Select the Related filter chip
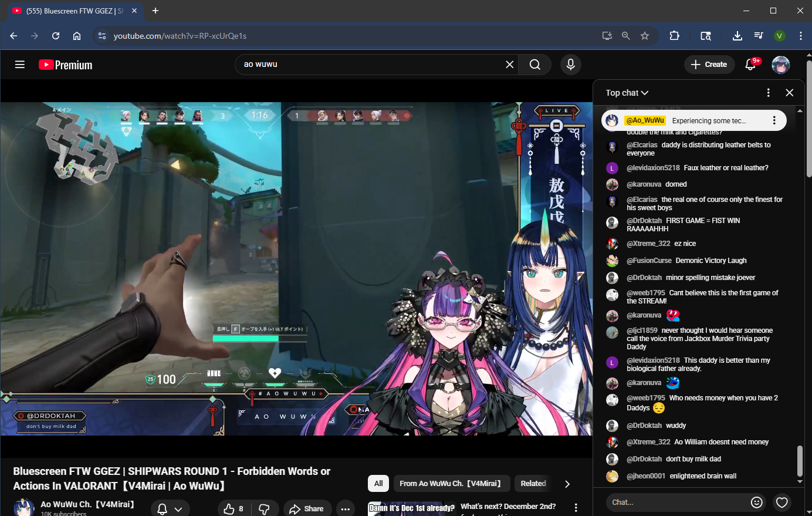Image resolution: width=812 pixels, height=516 pixels. click(x=533, y=484)
